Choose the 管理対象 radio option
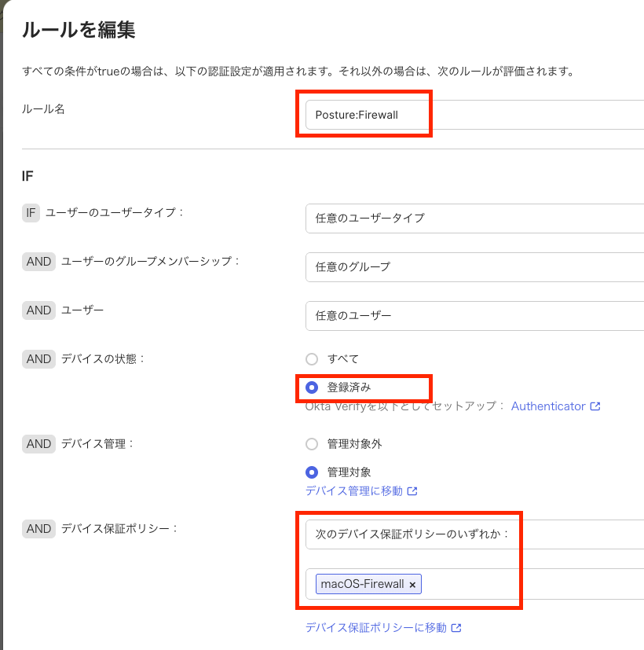The width and height of the screenshot is (644, 650). [312, 472]
